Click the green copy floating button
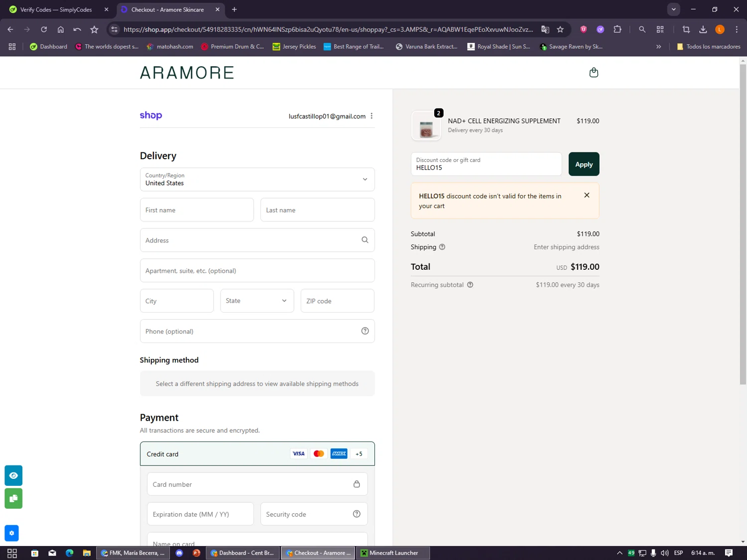The width and height of the screenshot is (747, 560). [x=13, y=498]
